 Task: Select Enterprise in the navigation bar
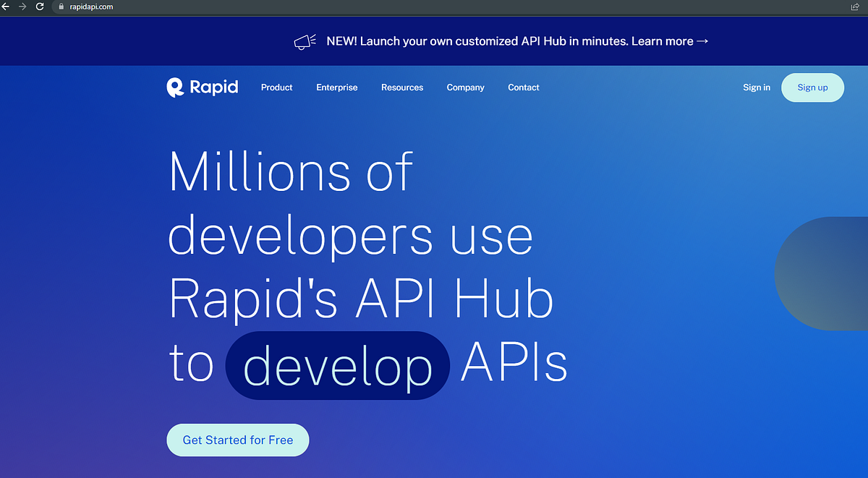point(337,87)
